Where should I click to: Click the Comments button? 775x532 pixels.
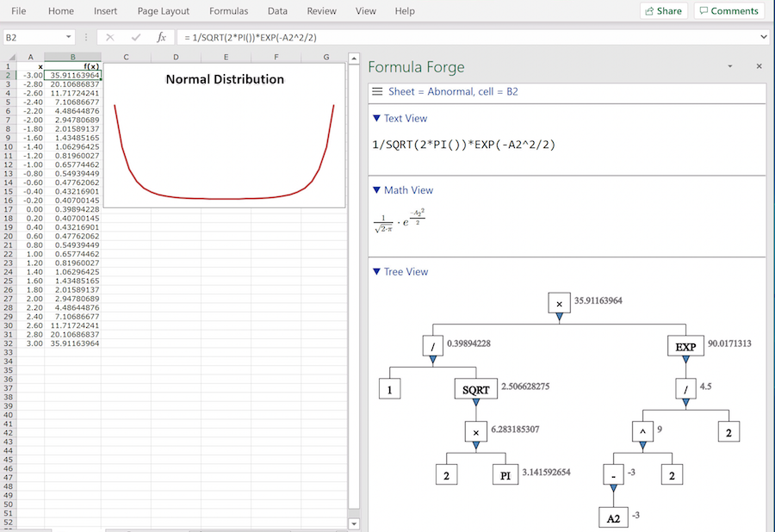coord(729,11)
